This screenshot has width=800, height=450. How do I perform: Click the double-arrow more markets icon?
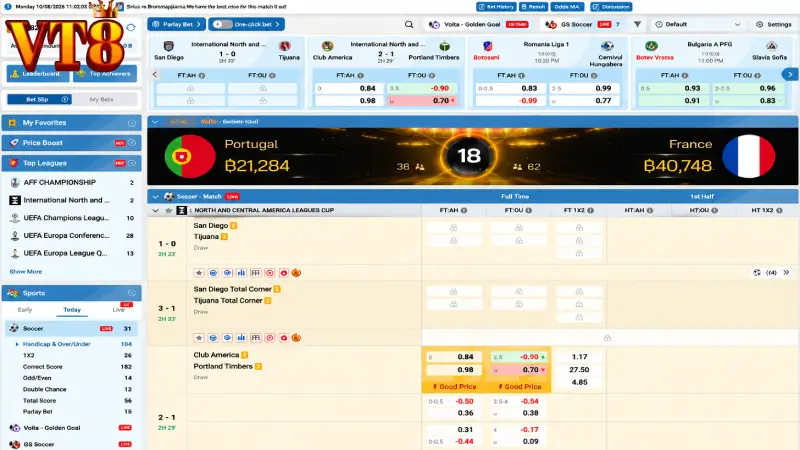786,272
